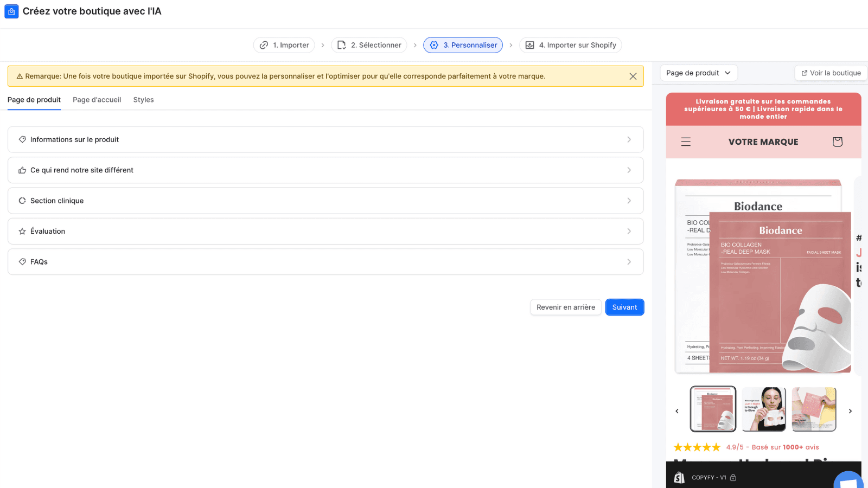Viewport: 868px width, 488px height.
Task: Expand the FAQs section
Action: tap(325, 262)
